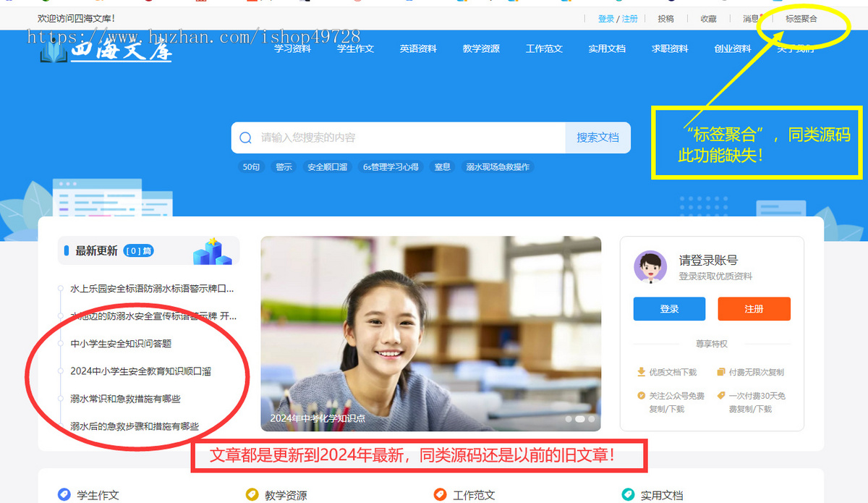Select the last carousel indicator dot

591,418
